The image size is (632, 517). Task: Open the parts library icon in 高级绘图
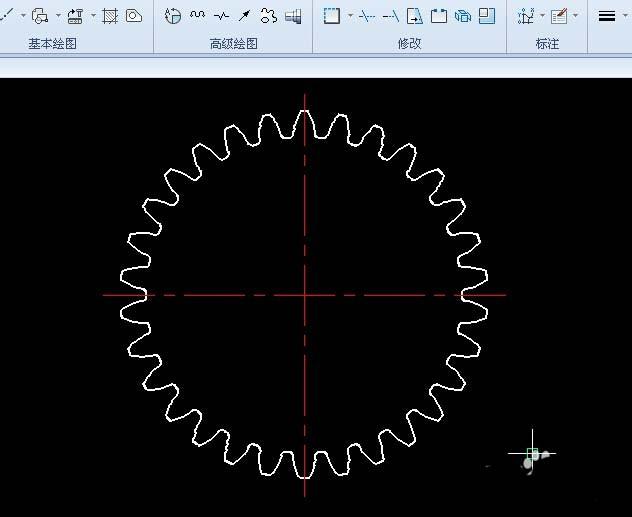tap(293, 16)
